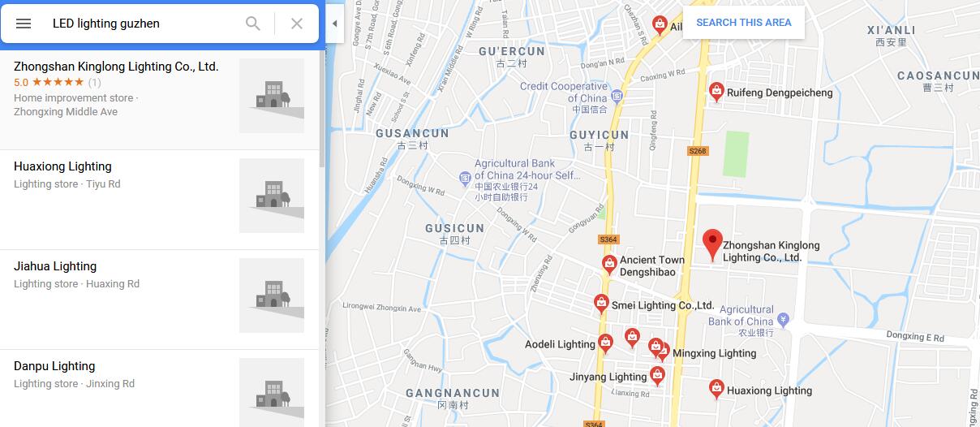Screen dimensions: 980x427
Task: Click the 'Lirongwei Zhongxin Ave' road label
Action: coord(382,308)
